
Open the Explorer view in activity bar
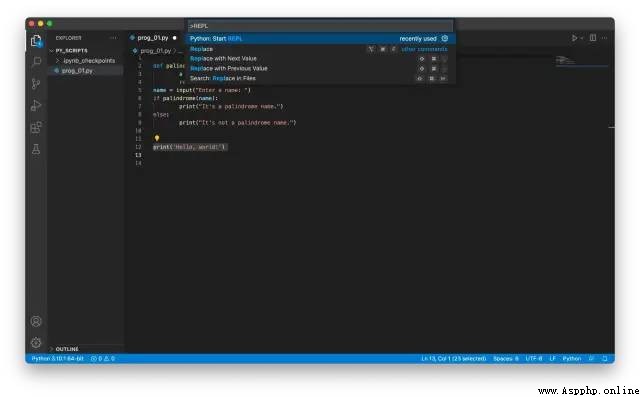click(36, 40)
